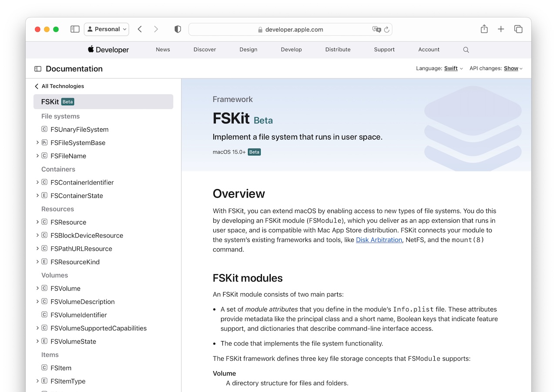Expand the FSVolumeSupportedCapabilities item
Image resolution: width=557 pixels, height=392 pixels.
37,328
